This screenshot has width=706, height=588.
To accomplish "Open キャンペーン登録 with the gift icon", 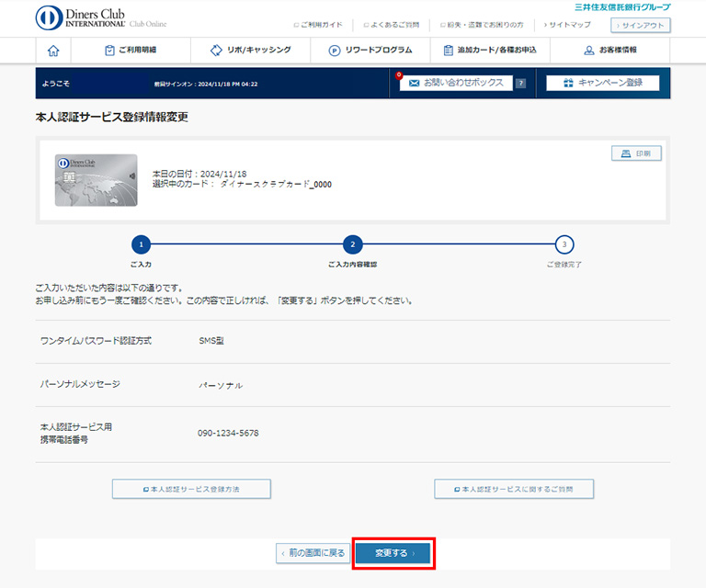I will point(602,83).
